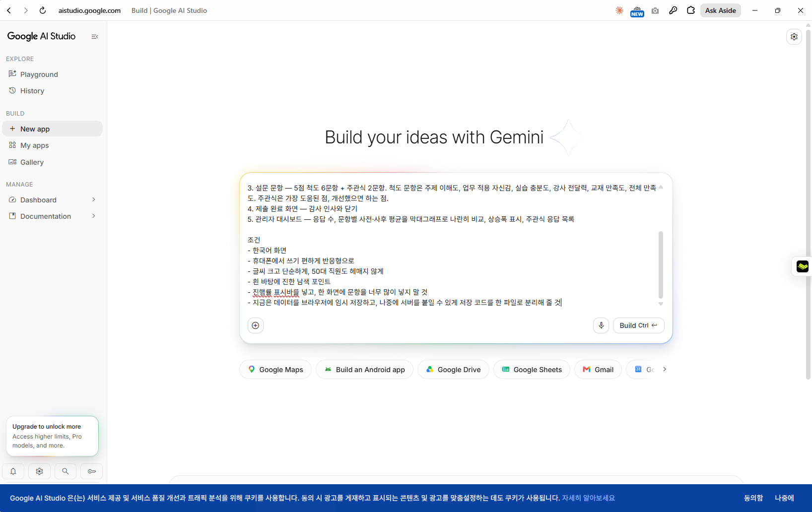Viewport: 812px width, 512px height.
Task: Select the Google Sheets suggestion chip
Action: pyautogui.click(x=532, y=370)
